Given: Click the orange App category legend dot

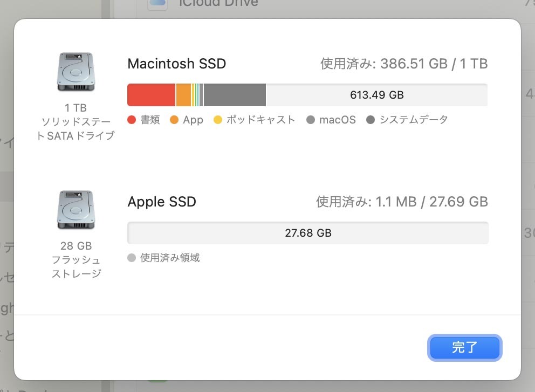Looking at the screenshot, I should click(x=174, y=120).
